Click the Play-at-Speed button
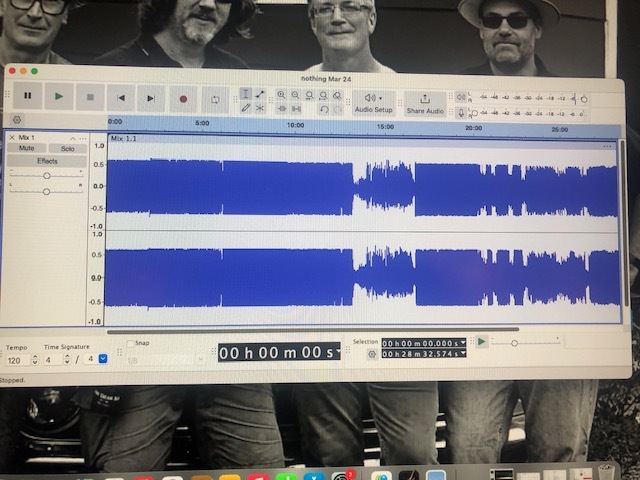 482,341
